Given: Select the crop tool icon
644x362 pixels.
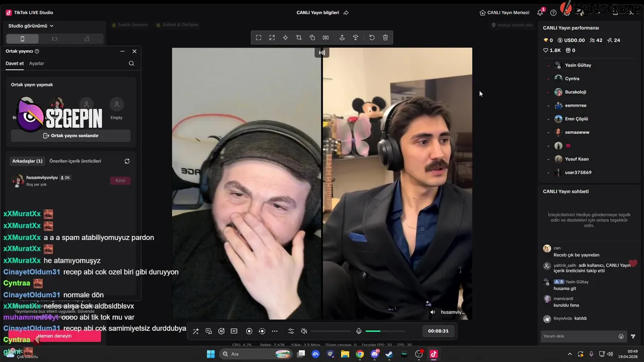Looking at the screenshot, I should [x=299, y=38].
